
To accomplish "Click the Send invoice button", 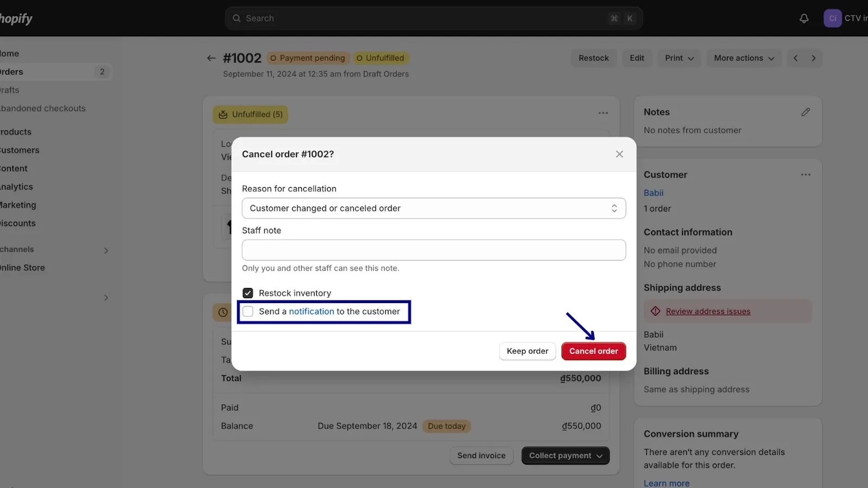I will pyautogui.click(x=481, y=456).
